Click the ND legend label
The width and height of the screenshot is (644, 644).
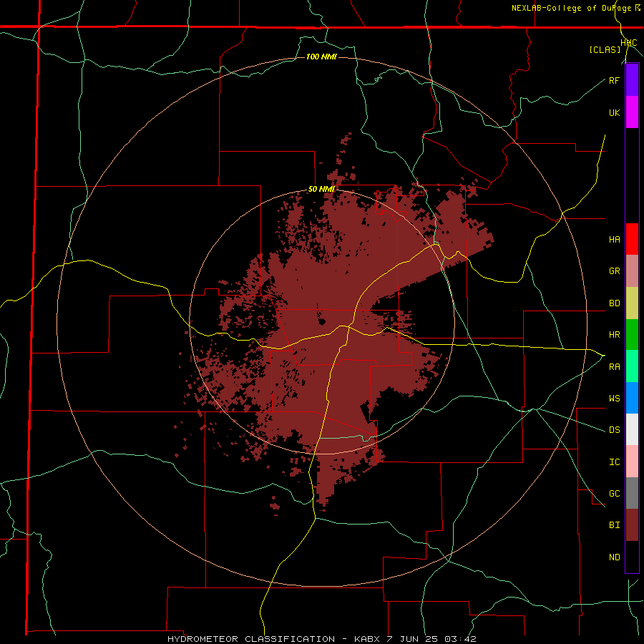click(x=614, y=557)
